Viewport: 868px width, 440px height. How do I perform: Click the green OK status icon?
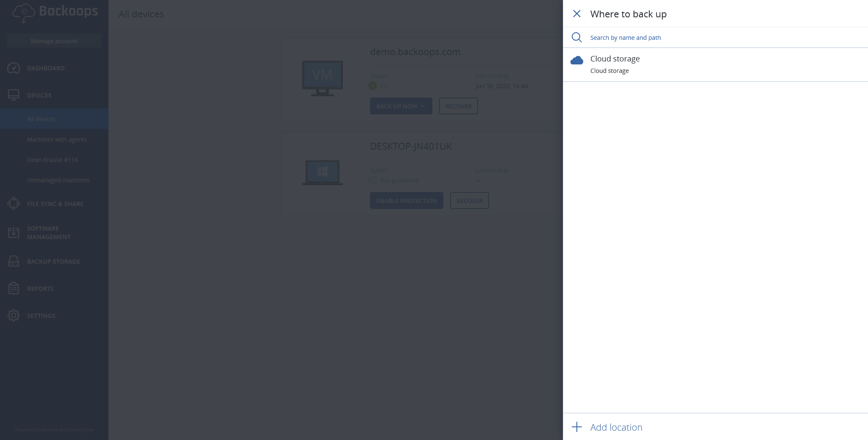click(x=373, y=86)
